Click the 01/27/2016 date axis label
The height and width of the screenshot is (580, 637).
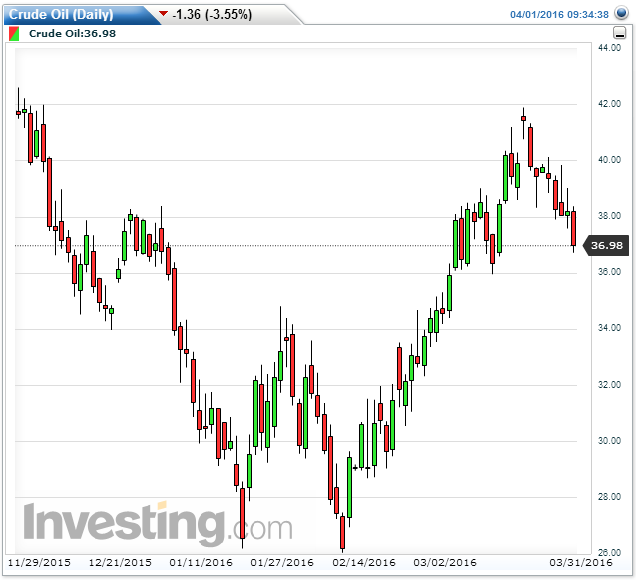click(x=281, y=562)
